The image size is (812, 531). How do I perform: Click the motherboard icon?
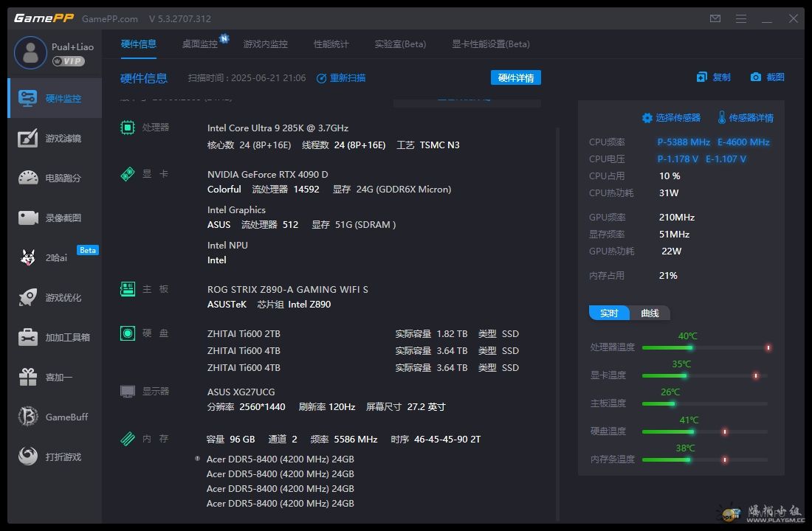click(128, 289)
